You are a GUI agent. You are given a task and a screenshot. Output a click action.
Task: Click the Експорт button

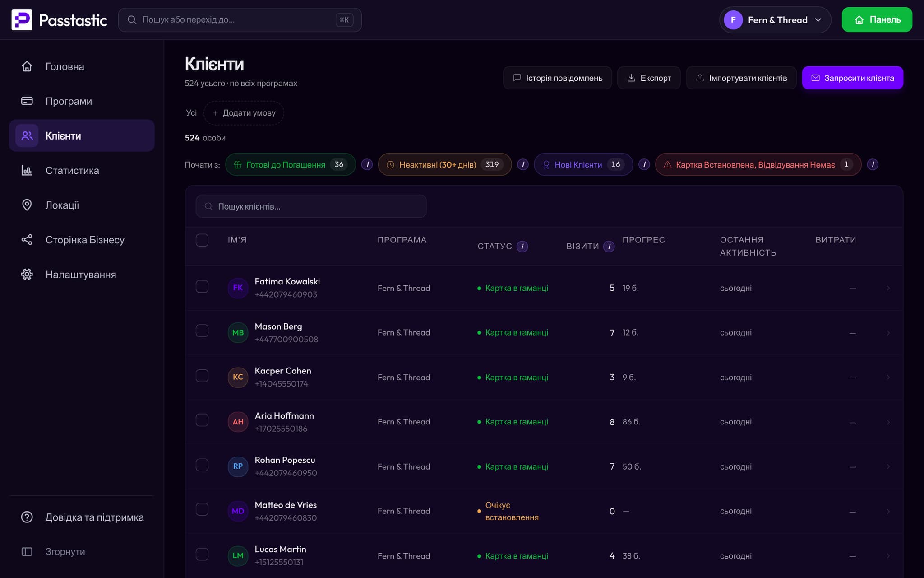(x=649, y=78)
